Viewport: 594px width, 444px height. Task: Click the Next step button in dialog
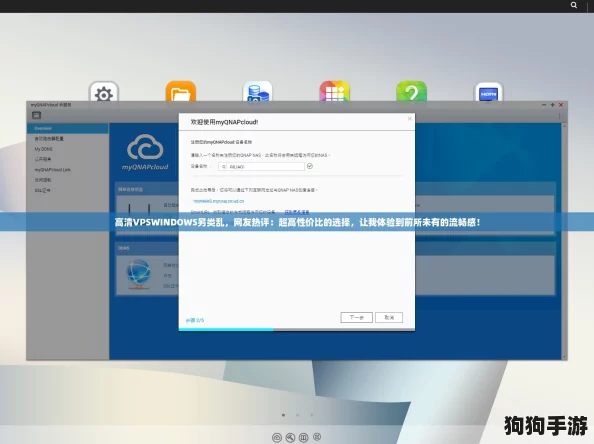click(x=356, y=317)
